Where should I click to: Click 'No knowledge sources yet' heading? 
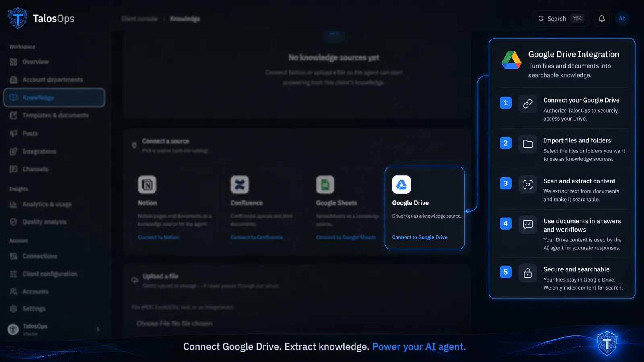pos(334,58)
